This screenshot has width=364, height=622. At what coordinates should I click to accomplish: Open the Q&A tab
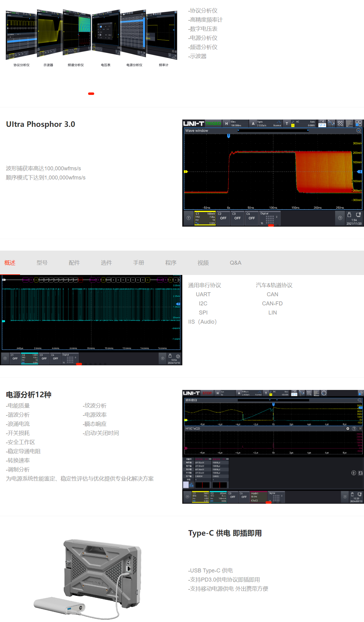point(235,263)
